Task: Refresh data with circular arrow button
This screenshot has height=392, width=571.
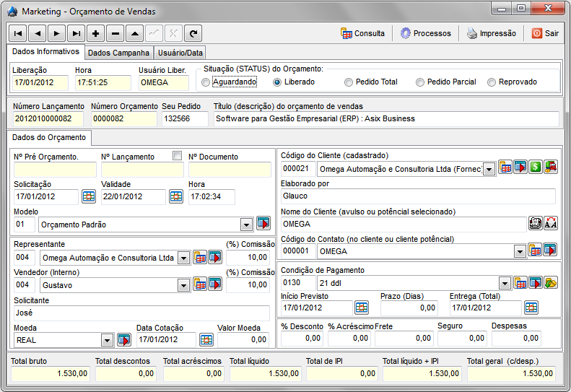Action: 193,33
